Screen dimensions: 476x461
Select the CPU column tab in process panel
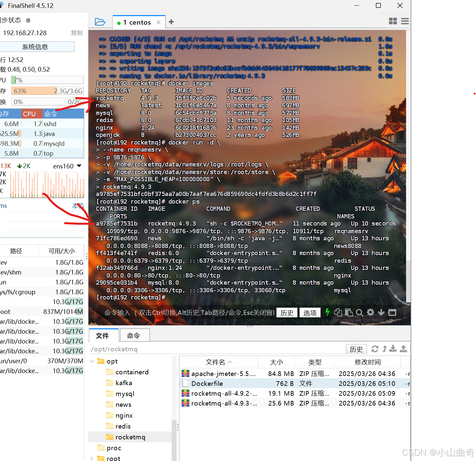[32, 114]
